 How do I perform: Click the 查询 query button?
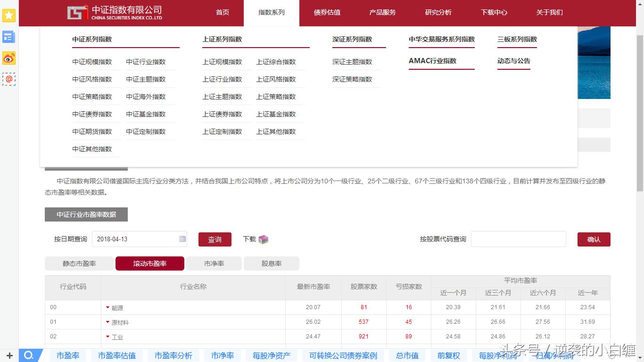pos(215,239)
